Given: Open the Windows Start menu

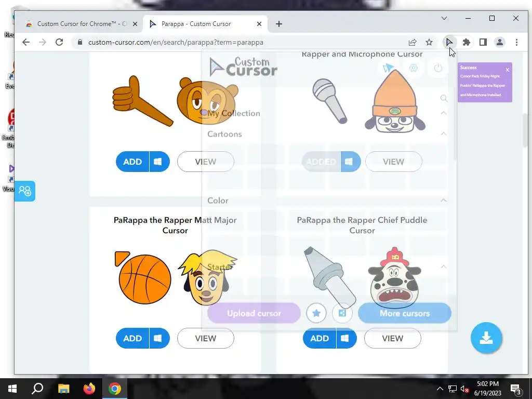Looking at the screenshot, I should [12, 389].
